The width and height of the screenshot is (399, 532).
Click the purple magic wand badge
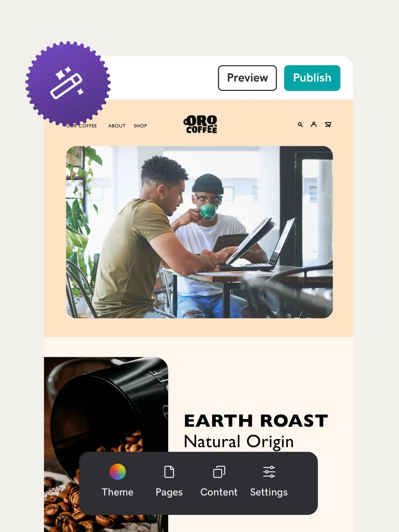[x=68, y=84]
